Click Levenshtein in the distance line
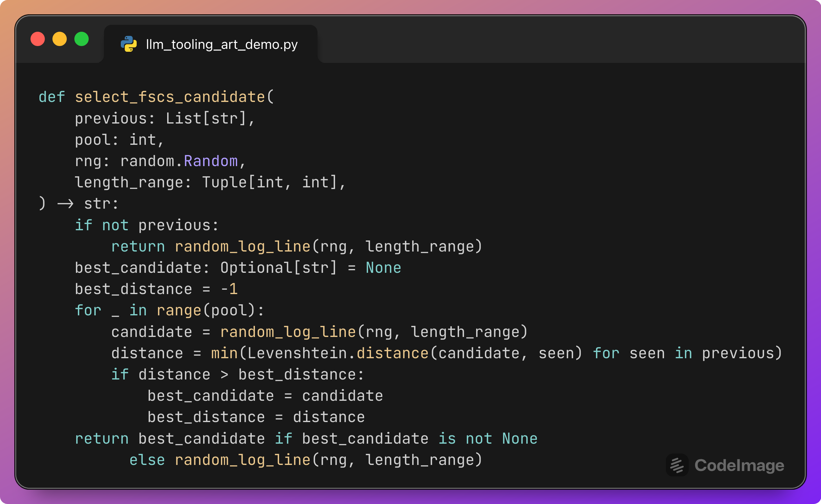Screen dimensions: 821x504 [x=297, y=353]
